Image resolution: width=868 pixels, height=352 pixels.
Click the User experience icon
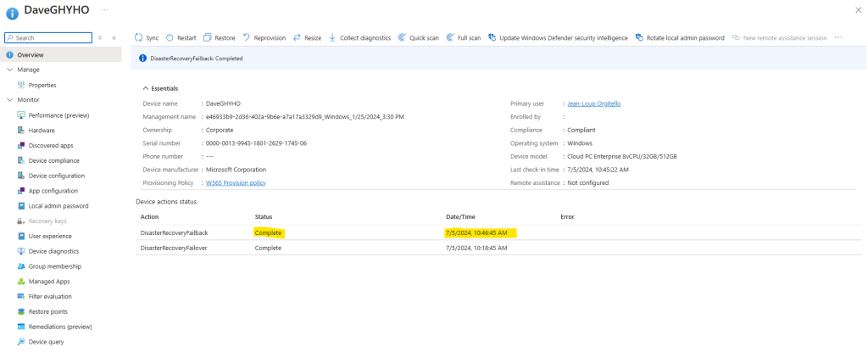21,236
